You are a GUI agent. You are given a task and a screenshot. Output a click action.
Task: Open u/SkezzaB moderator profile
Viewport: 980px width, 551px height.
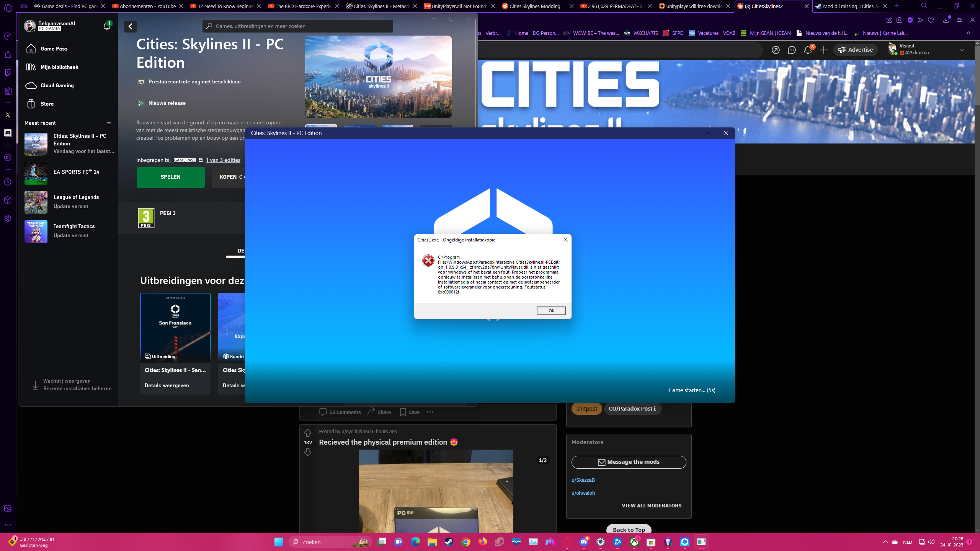click(583, 480)
